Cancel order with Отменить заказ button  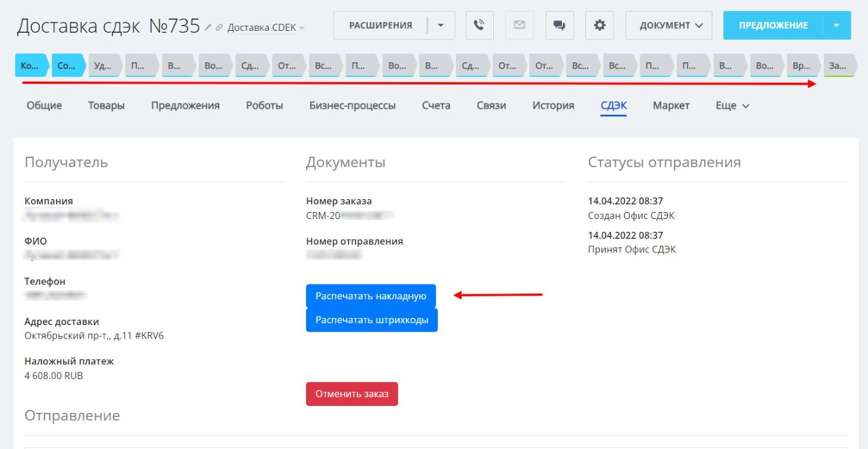coord(352,394)
